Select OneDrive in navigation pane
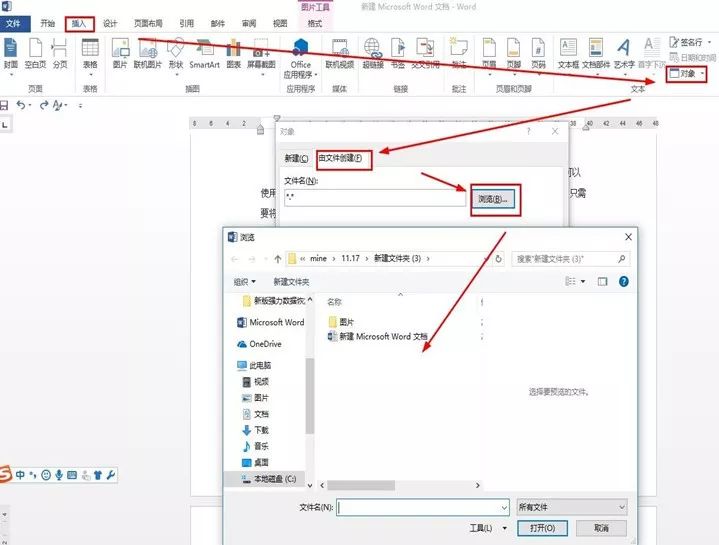This screenshot has width=719, height=545. pos(259,344)
